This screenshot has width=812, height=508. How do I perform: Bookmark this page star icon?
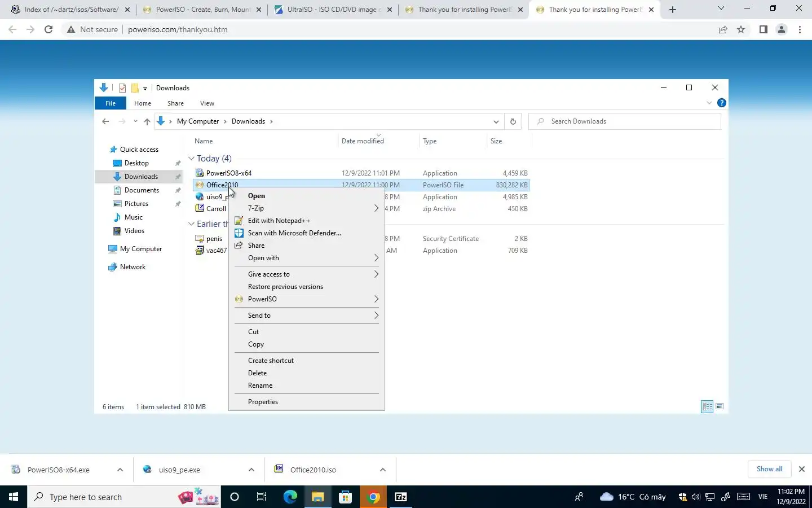pos(741,29)
